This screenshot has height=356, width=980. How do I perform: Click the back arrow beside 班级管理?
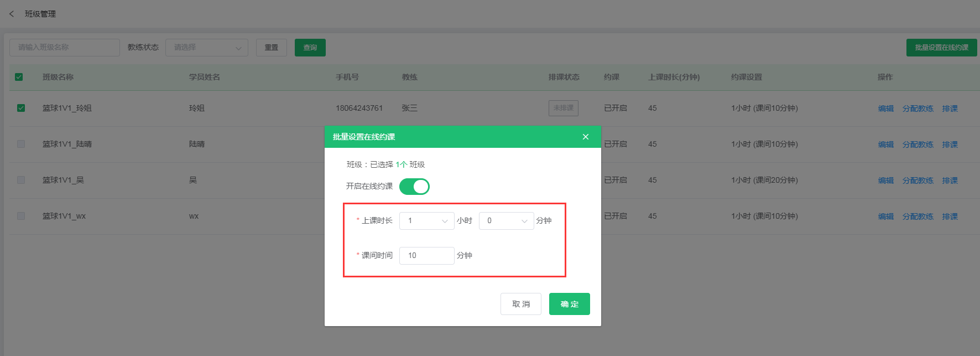pos(12,14)
